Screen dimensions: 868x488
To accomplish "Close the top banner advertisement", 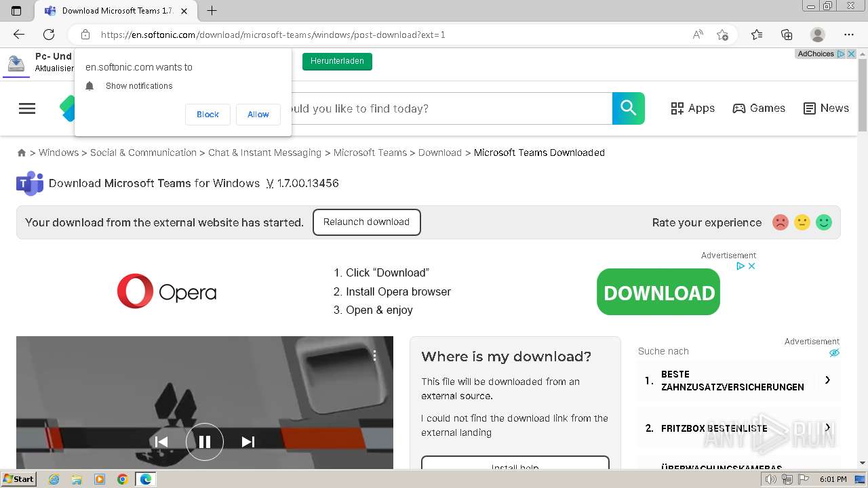I will (851, 54).
